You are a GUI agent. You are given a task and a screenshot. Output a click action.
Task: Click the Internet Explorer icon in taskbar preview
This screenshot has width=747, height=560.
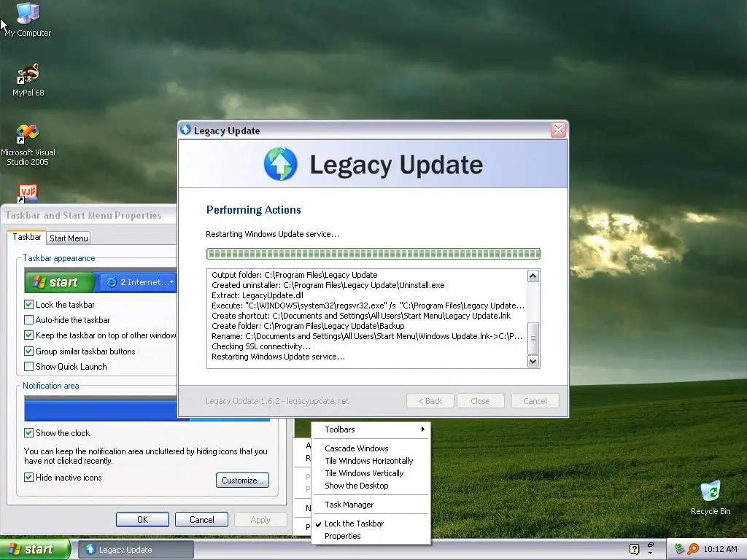111,282
